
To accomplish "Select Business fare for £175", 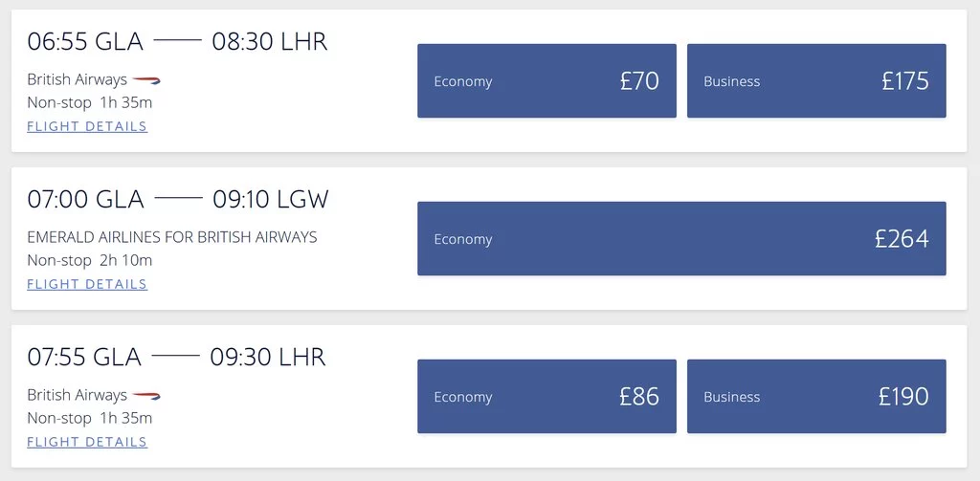I will coord(816,80).
